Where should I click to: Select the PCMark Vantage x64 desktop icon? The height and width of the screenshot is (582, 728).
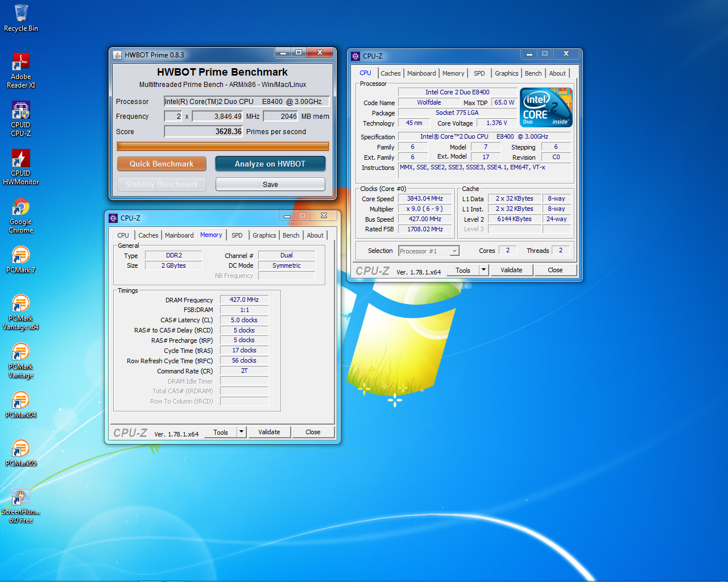click(21, 312)
